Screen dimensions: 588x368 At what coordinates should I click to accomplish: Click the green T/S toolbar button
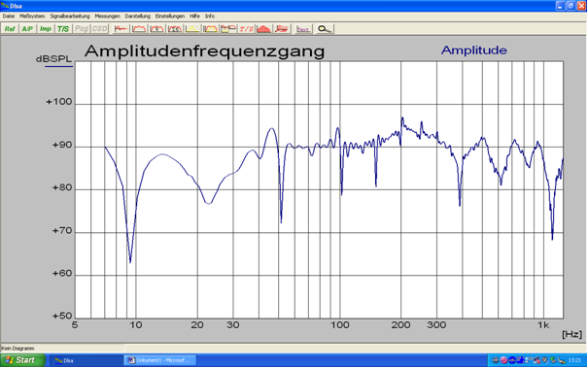[x=63, y=29]
